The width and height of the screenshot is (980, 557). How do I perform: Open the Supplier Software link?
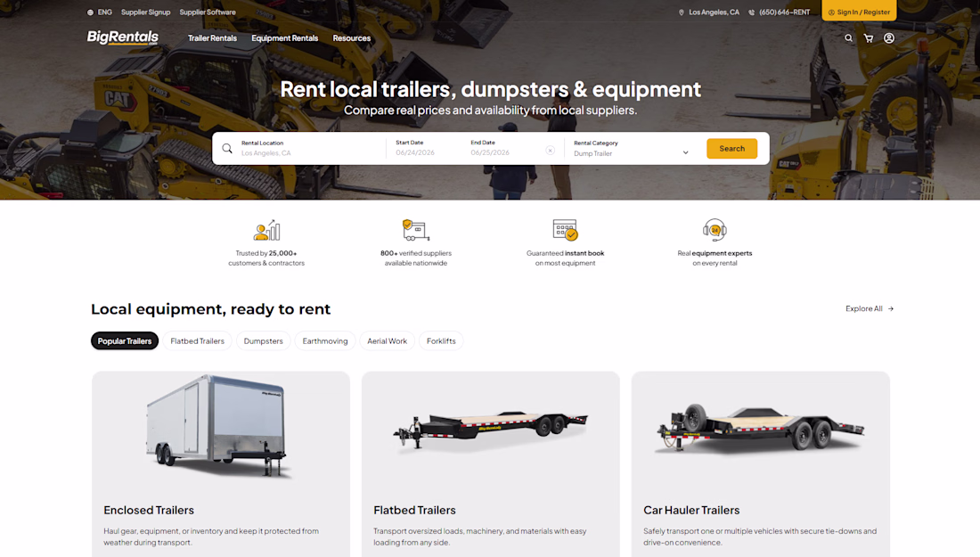(208, 12)
